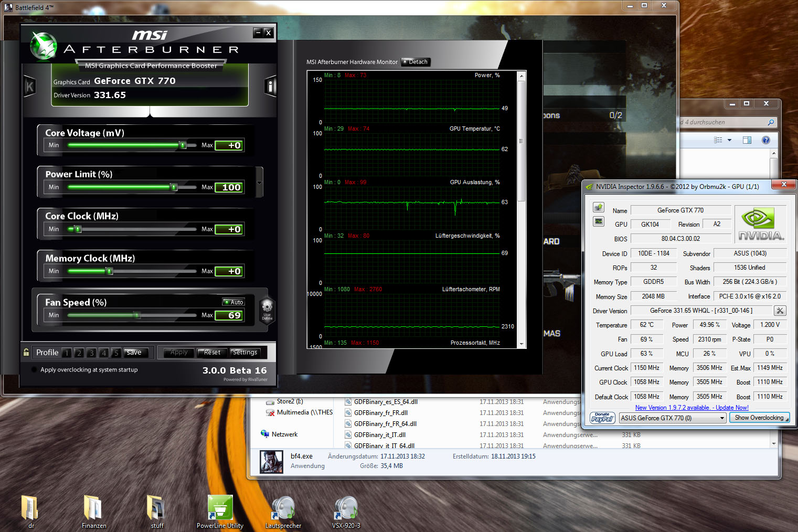
Task: Toggle the Explorer preview pane icon
Action: click(x=747, y=140)
